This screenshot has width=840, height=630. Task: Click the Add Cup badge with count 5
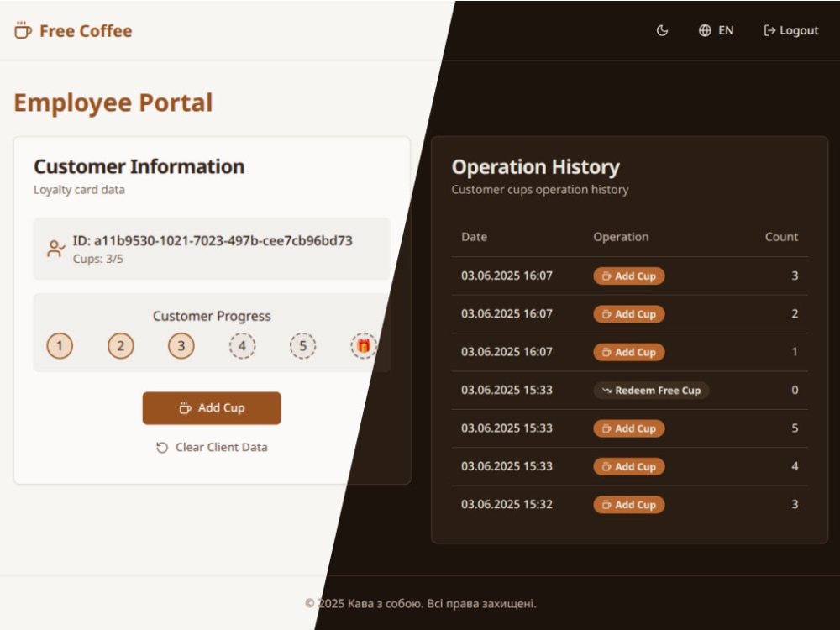click(x=629, y=428)
